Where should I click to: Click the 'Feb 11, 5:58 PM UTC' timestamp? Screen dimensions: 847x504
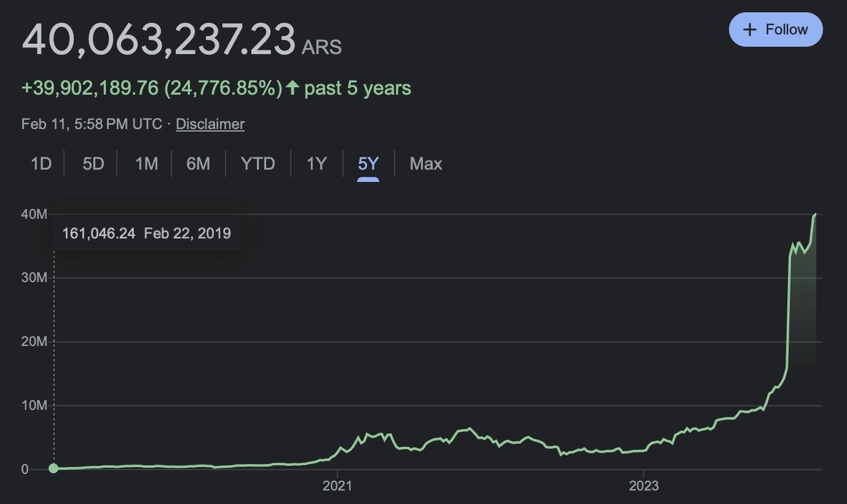pyautogui.click(x=92, y=124)
